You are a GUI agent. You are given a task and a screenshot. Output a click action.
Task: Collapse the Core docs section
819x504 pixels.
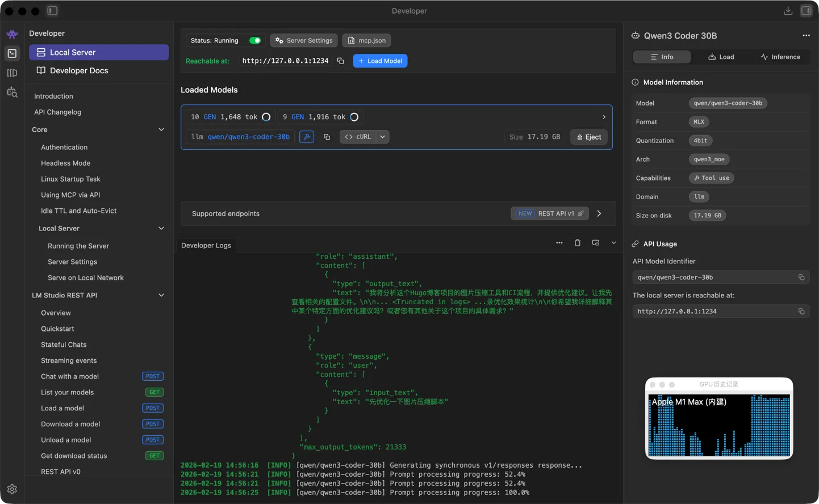(x=161, y=130)
